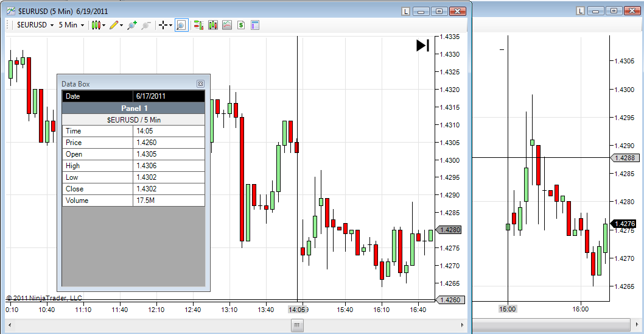The width and height of the screenshot is (644, 334).
Task: Click the right arrow of chart scrollbar
Action: 463,326
